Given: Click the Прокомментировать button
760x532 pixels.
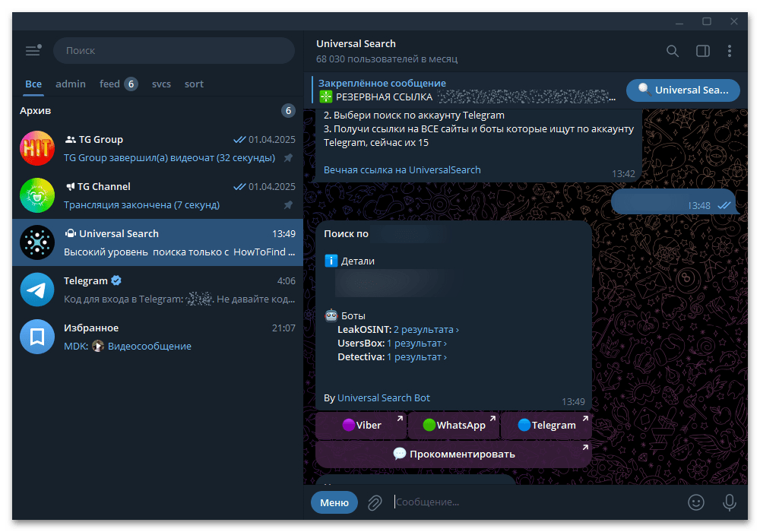Looking at the screenshot, I should [x=454, y=454].
